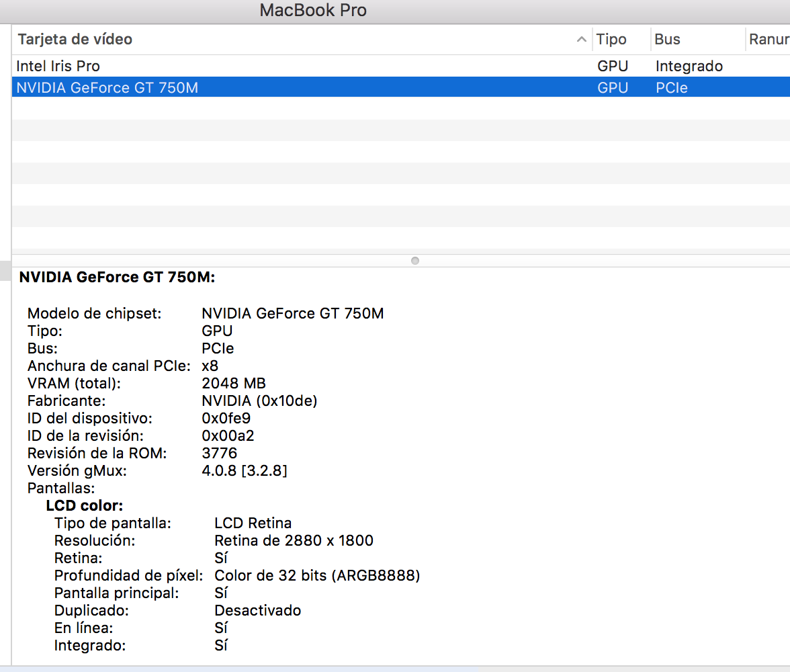This screenshot has height=672, width=790.
Task: Click the PCIe bus cell in selected row
Action: (671, 88)
